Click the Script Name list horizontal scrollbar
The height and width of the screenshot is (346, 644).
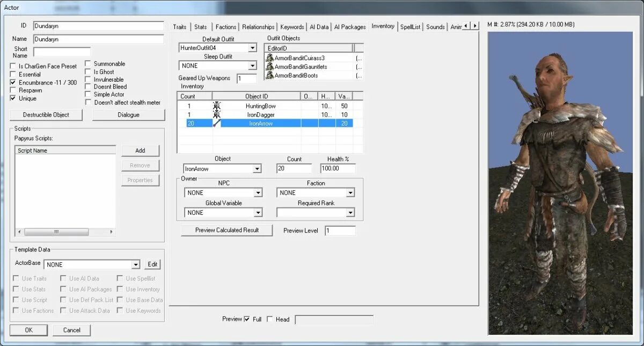point(65,232)
